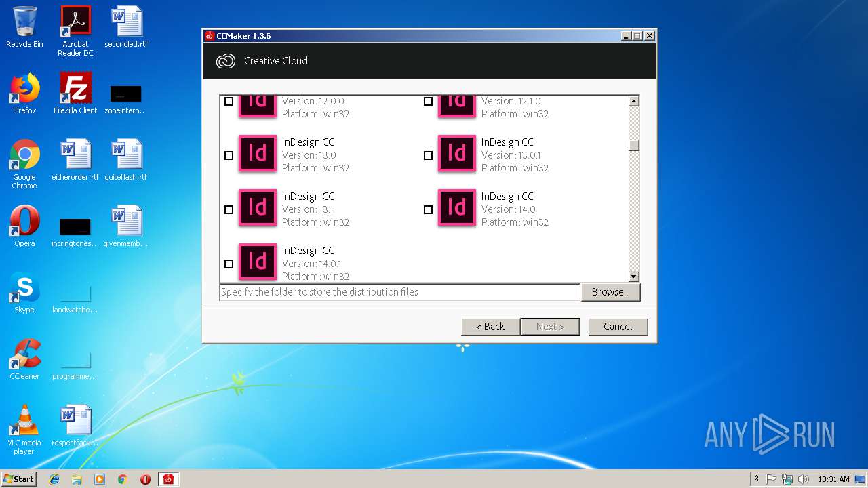Click the InDesign CC 14.0 icon
Screen dimensions: 868x488
click(x=457, y=207)
